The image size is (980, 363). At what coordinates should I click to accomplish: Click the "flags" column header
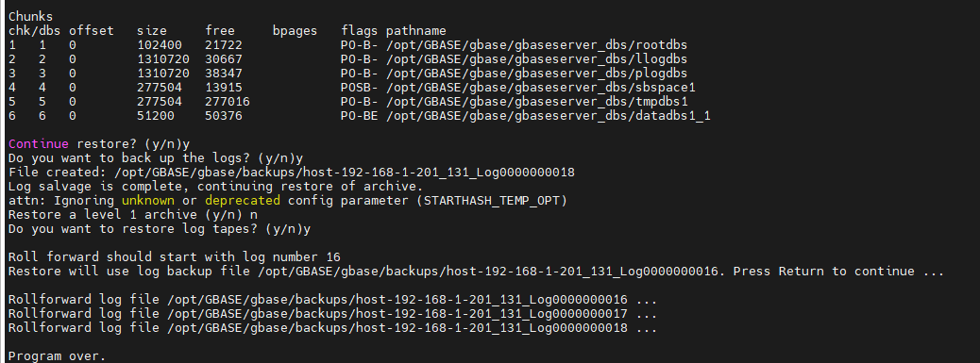(360, 30)
